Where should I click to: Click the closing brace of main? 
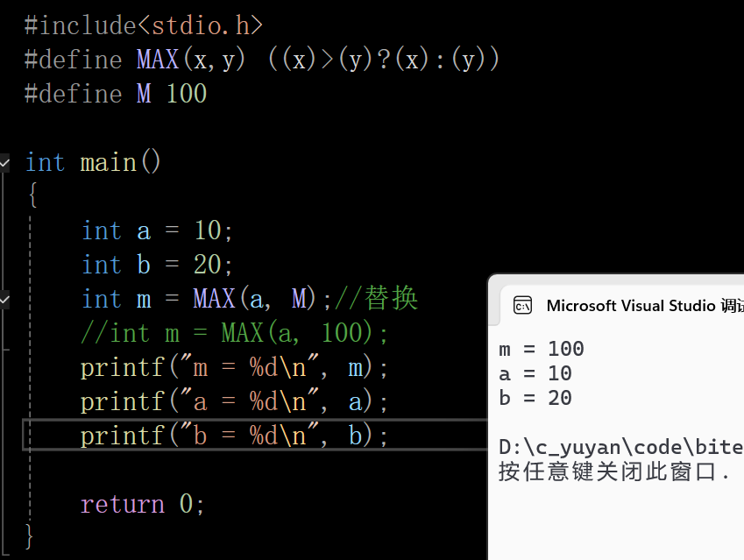tap(29, 536)
